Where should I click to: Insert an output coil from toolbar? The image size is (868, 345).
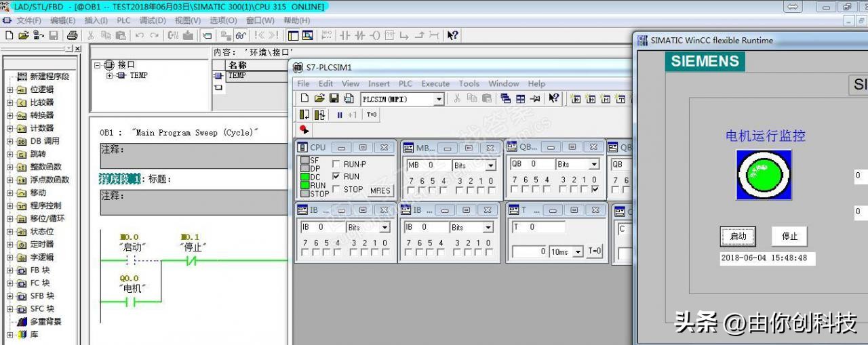[x=374, y=35]
